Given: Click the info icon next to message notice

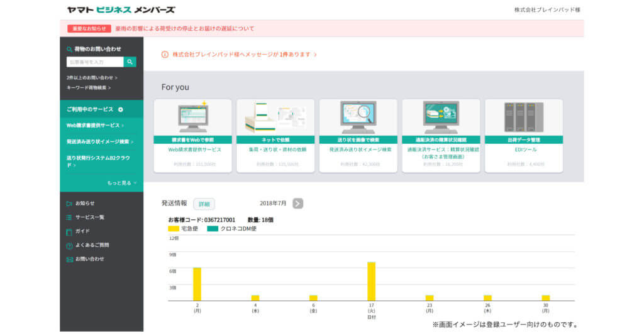Looking at the screenshot, I should click(x=165, y=54).
